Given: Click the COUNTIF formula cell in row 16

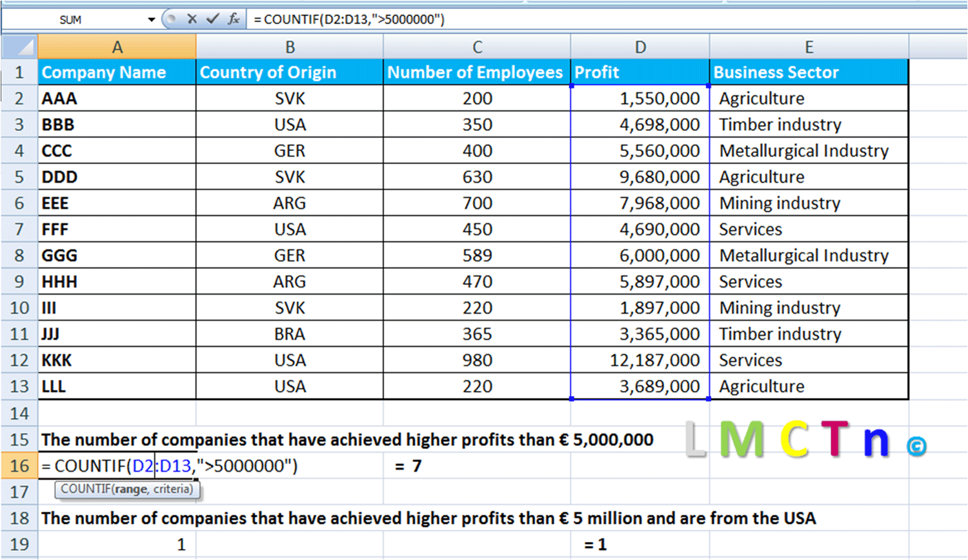Looking at the screenshot, I should 169,465.
